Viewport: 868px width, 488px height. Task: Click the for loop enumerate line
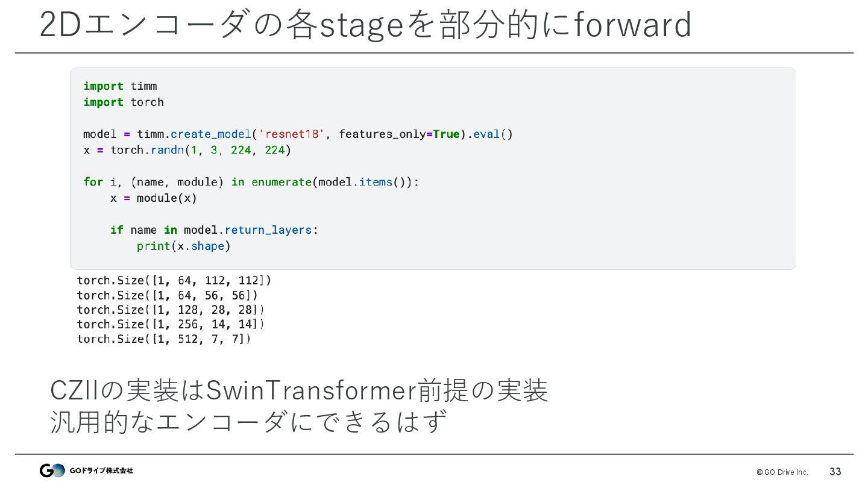point(251,182)
